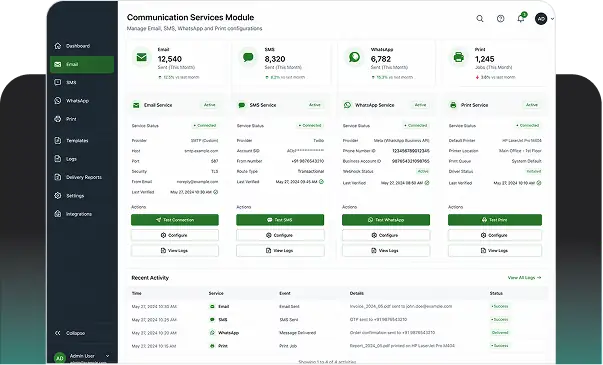The width and height of the screenshot is (603, 365).
Task: Click the Delivered status badge
Action: 500,333
